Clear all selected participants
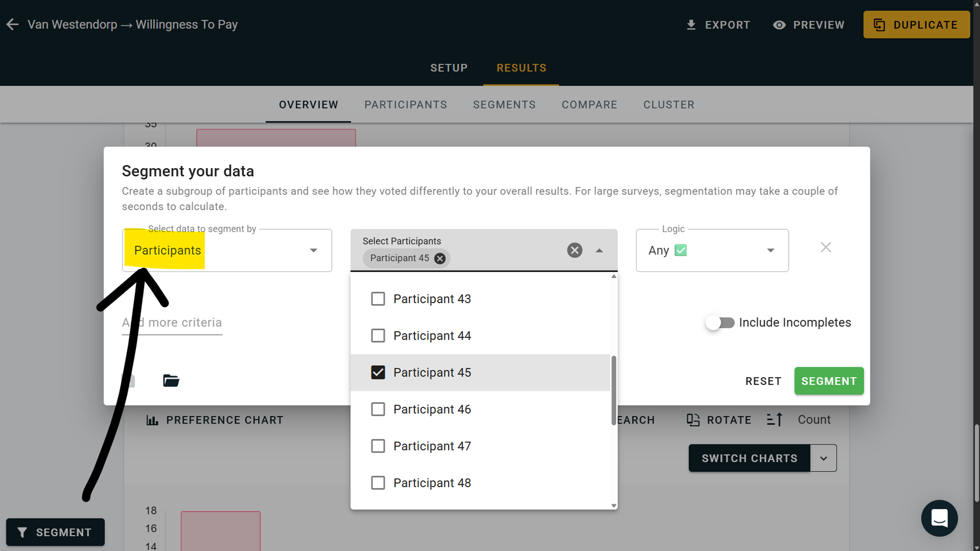The width and height of the screenshot is (980, 551). click(x=574, y=250)
